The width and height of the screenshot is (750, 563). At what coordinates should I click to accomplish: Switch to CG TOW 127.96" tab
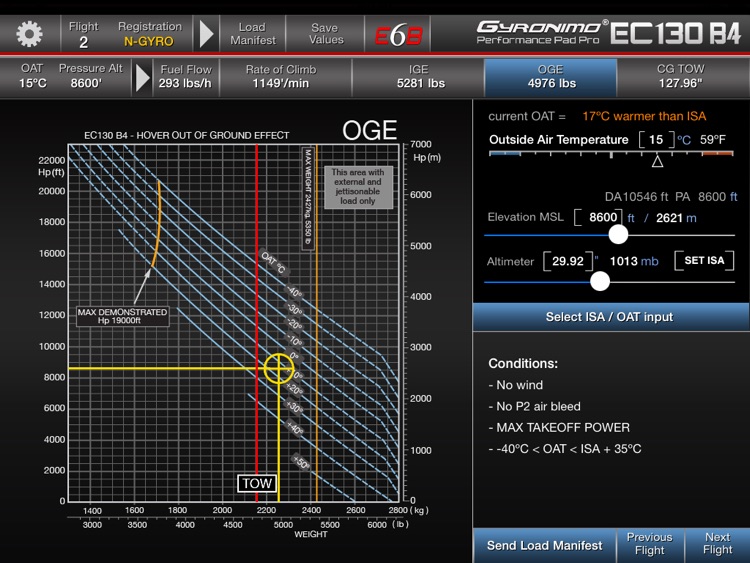coord(681,77)
